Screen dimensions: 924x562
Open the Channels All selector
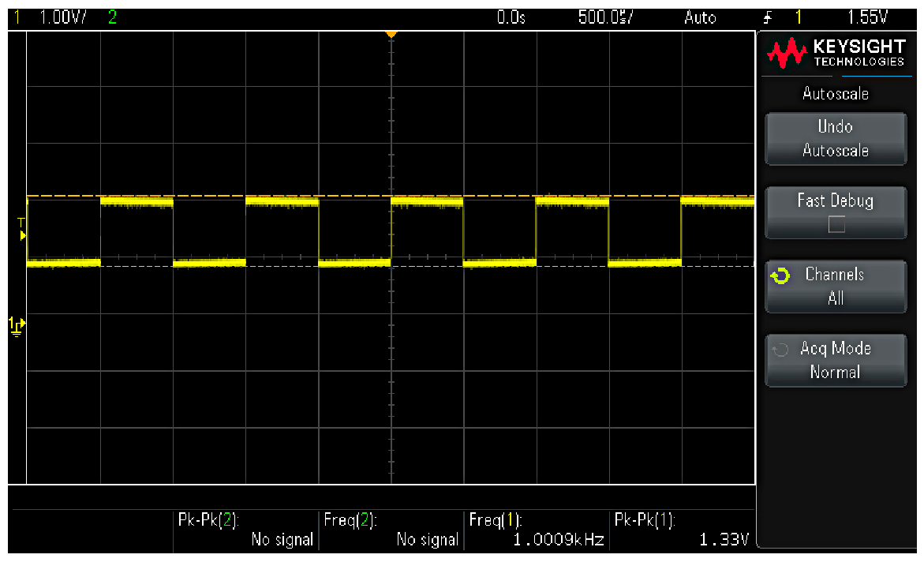(835, 287)
